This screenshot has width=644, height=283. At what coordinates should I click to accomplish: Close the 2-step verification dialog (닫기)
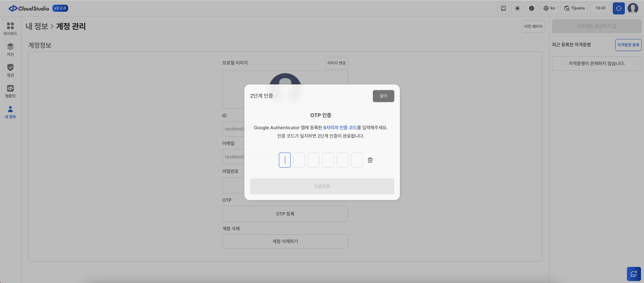(383, 96)
